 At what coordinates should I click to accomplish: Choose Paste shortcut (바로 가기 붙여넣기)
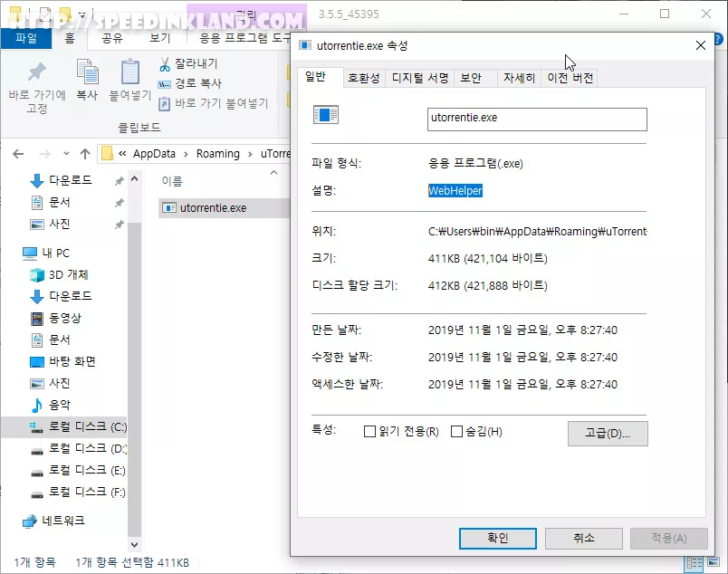[x=213, y=103]
